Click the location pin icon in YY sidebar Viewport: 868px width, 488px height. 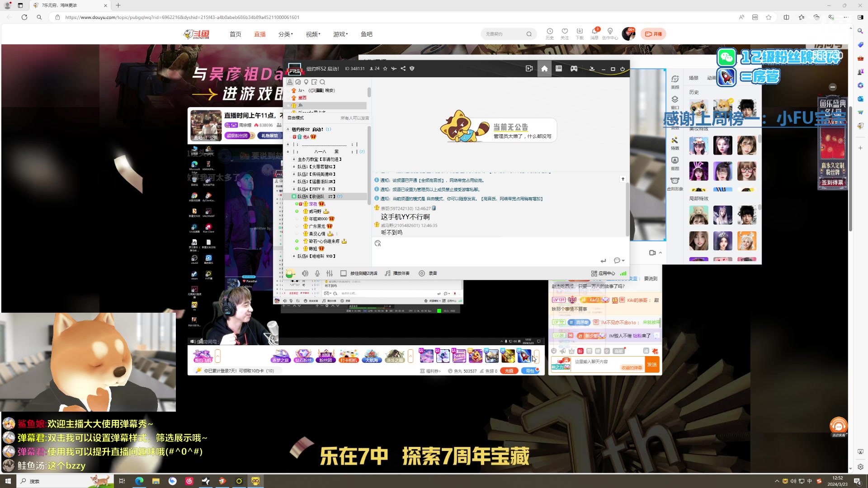[x=306, y=82]
